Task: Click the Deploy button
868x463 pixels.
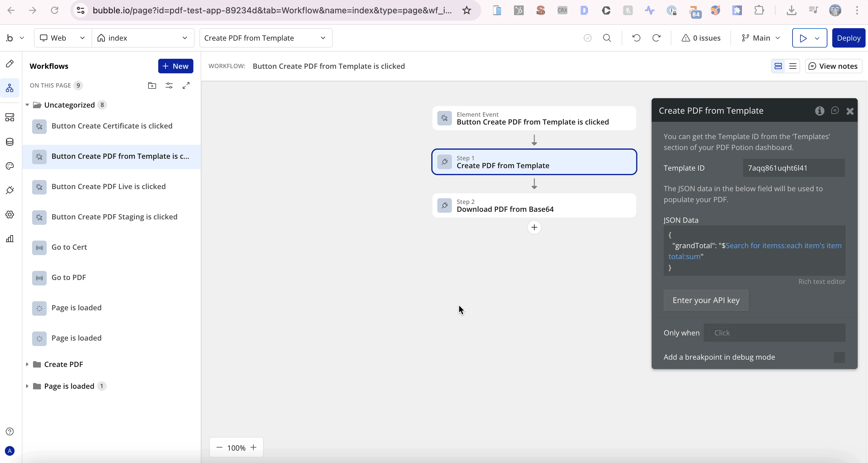Action: [848, 38]
